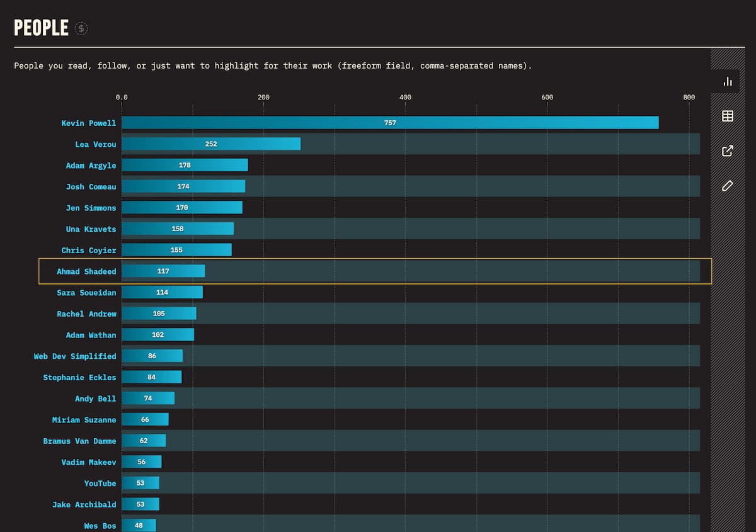Open the Lea Verou link
This screenshot has width=756, height=532.
coord(95,145)
